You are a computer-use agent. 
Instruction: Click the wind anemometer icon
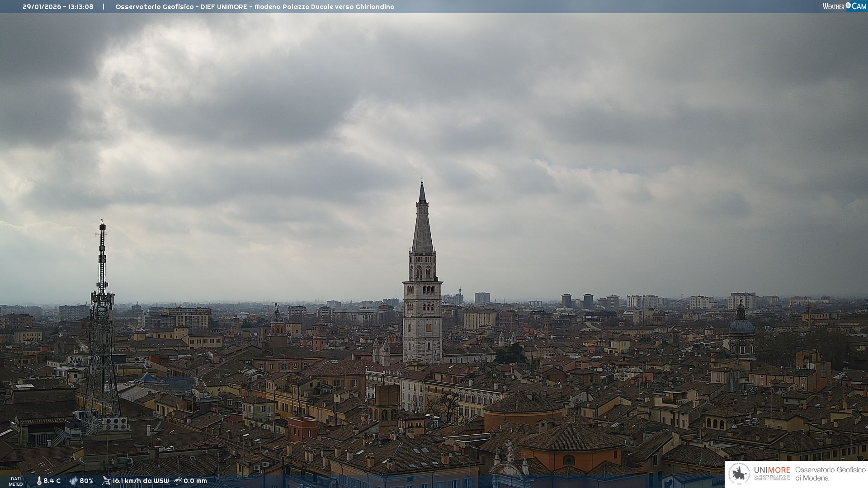coord(106,481)
